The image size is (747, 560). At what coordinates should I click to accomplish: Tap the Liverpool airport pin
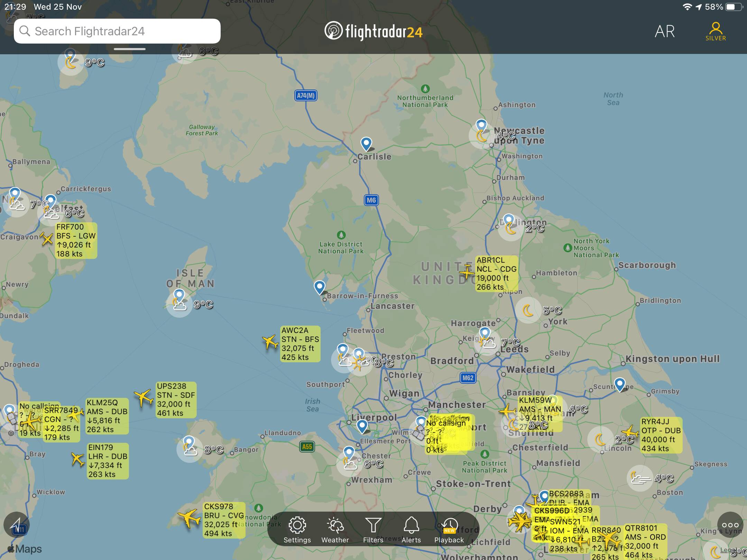coord(362,427)
